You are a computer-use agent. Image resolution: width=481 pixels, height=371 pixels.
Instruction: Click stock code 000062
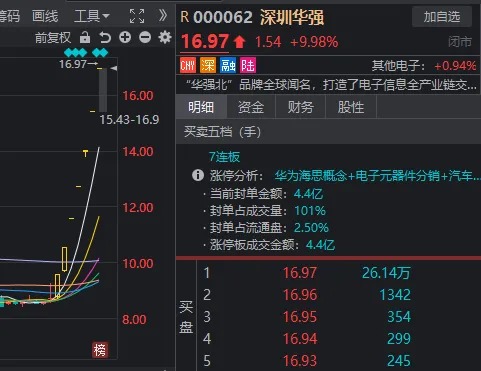point(223,17)
